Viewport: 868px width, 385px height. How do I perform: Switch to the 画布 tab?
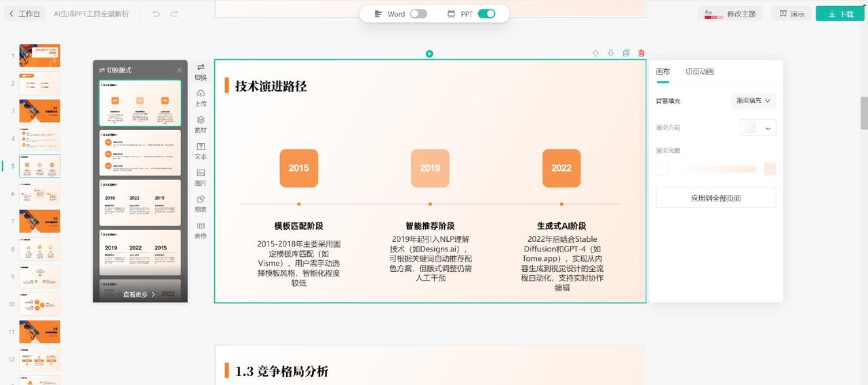[x=663, y=72]
